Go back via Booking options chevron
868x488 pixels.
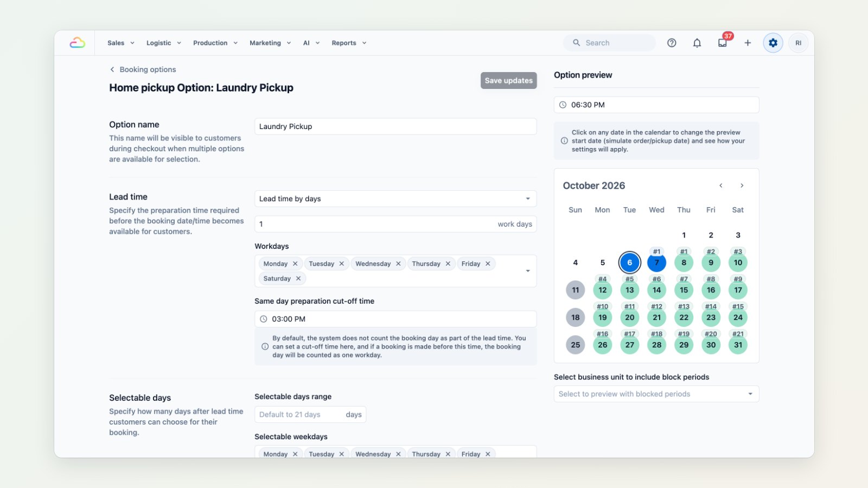(x=112, y=69)
